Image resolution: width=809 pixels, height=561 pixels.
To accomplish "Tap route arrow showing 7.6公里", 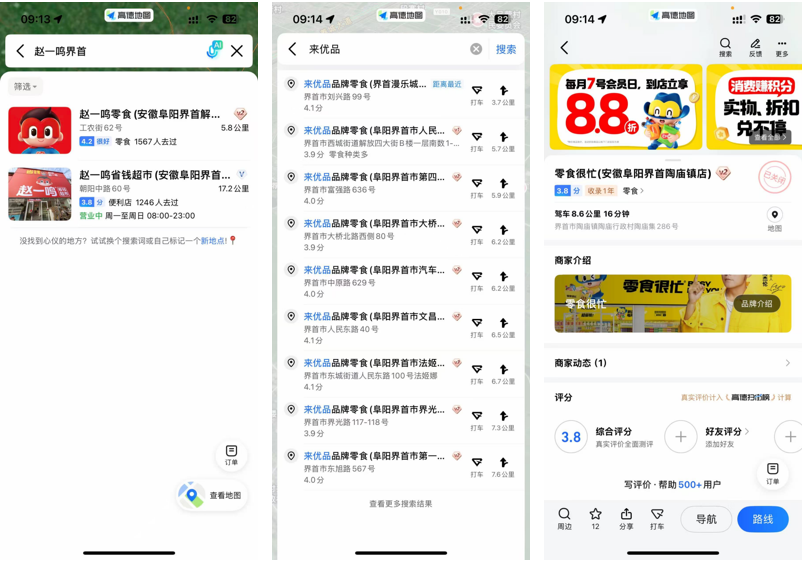I will (x=503, y=467).
